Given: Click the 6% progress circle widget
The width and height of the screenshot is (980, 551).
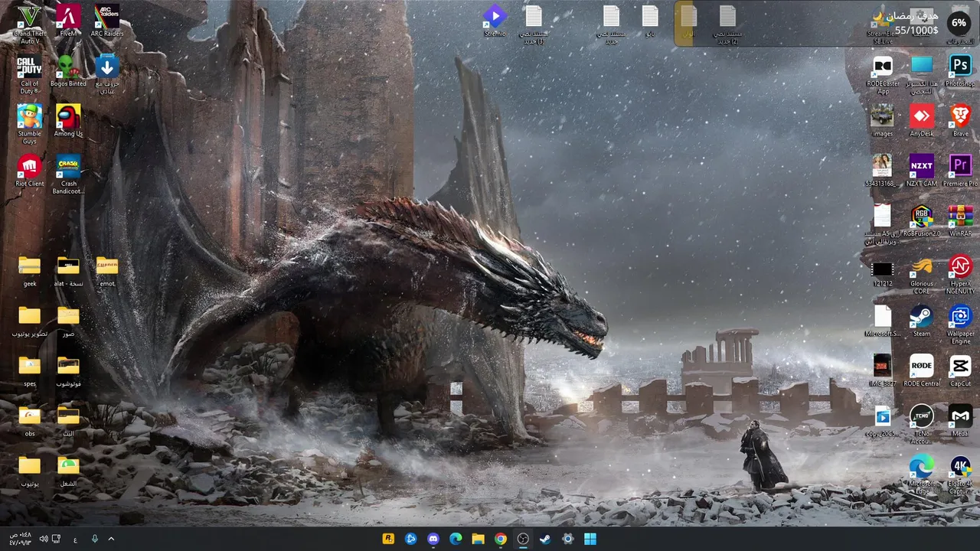Looking at the screenshot, I should [x=959, y=23].
